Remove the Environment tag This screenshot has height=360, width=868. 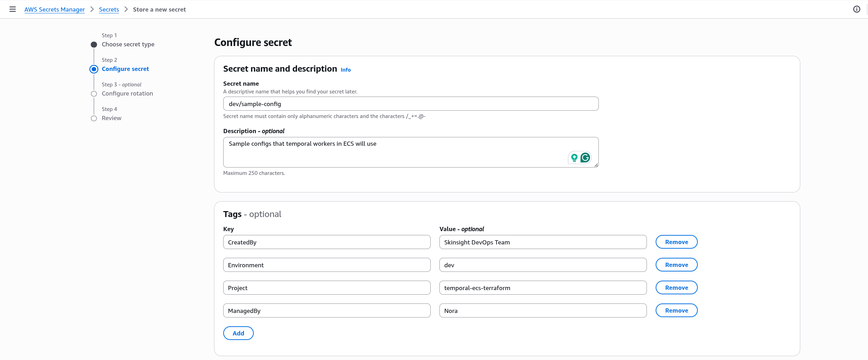click(676, 264)
